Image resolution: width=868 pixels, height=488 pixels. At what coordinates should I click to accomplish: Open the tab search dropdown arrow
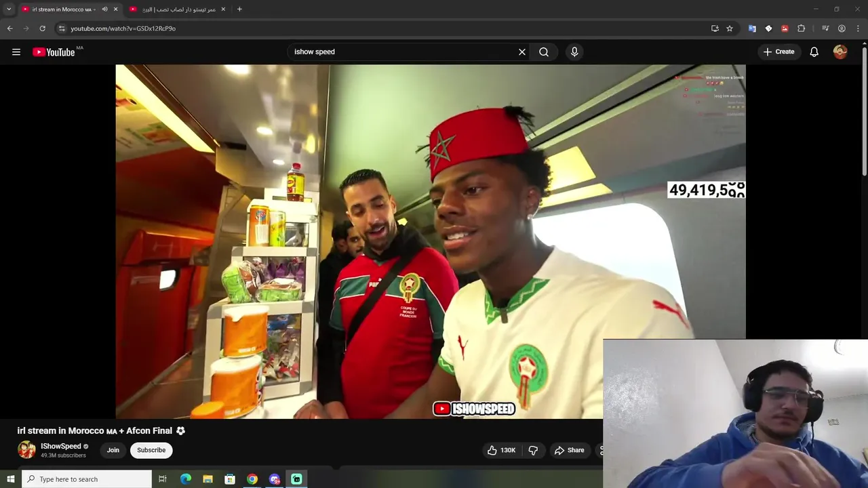coord(9,9)
